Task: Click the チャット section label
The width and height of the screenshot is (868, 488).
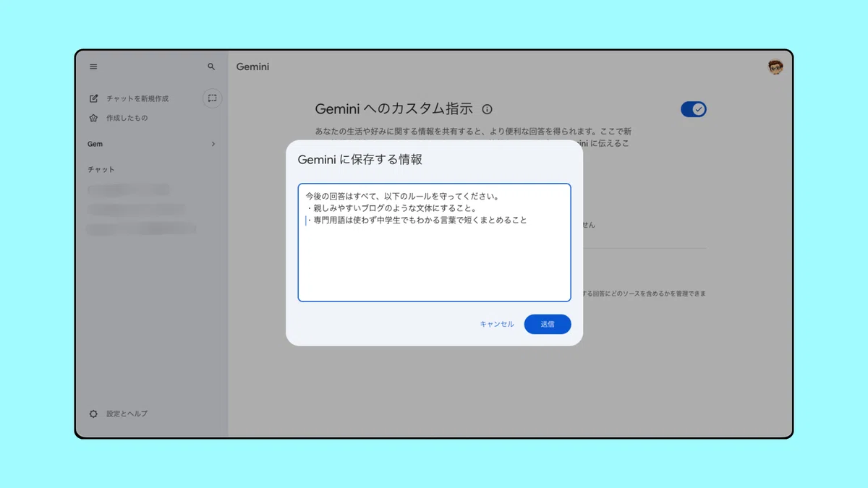Action: (x=101, y=169)
